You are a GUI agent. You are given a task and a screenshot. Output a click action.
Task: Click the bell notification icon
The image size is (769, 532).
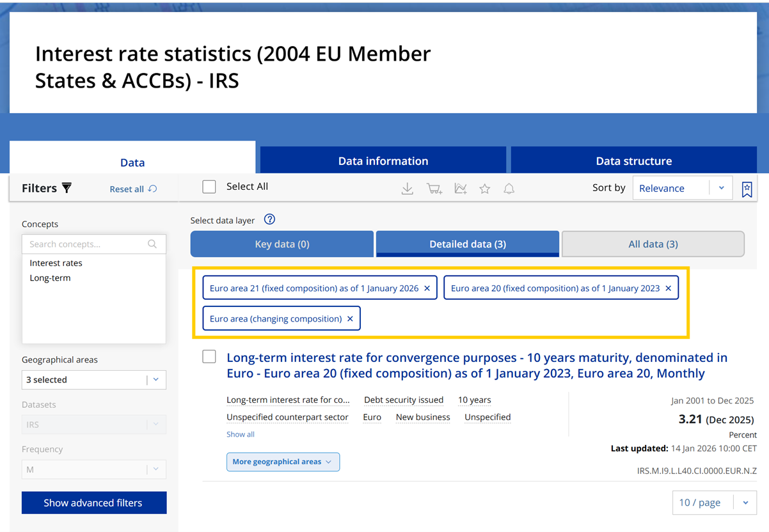[x=509, y=189]
